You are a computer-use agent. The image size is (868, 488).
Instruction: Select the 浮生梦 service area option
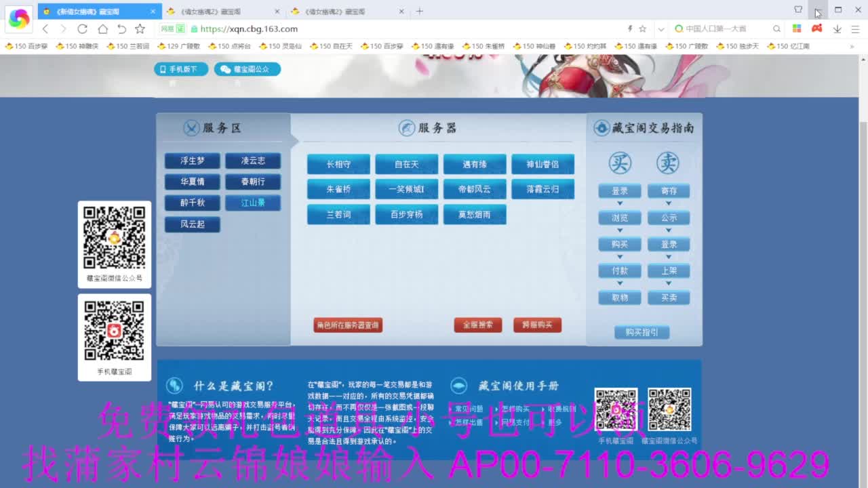click(x=192, y=161)
